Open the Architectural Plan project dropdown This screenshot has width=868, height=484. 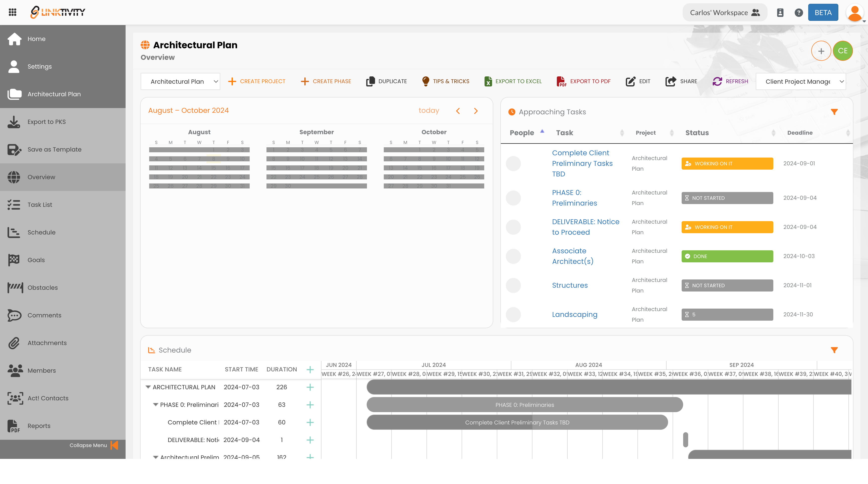(180, 81)
